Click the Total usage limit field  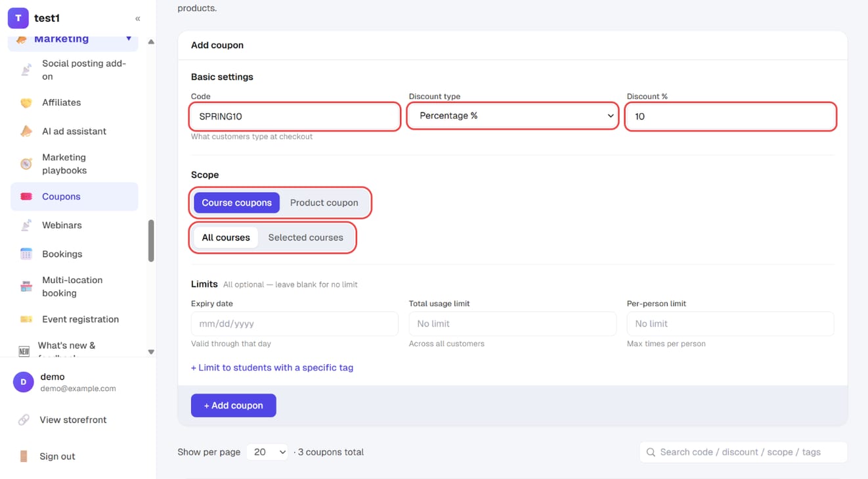513,324
